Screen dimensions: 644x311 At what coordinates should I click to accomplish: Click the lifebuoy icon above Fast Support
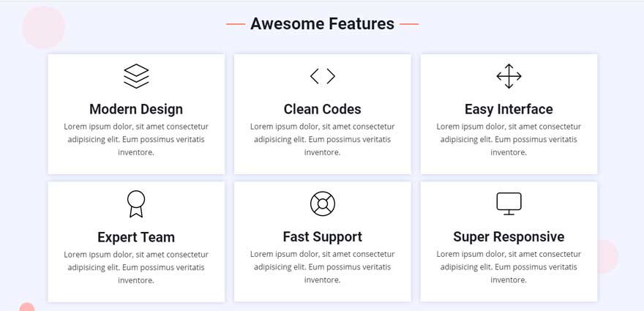[x=323, y=203]
